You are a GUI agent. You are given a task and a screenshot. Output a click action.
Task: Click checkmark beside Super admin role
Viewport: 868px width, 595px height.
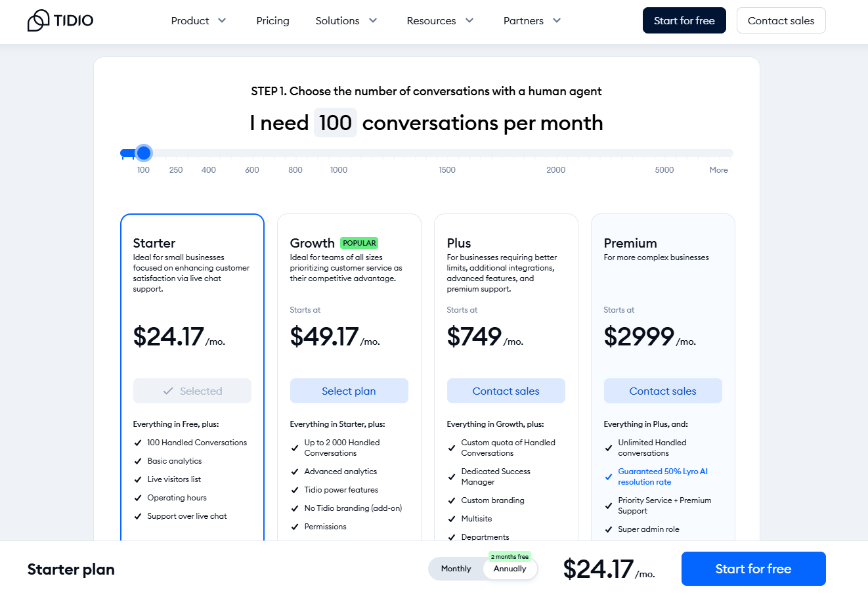(x=609, y=529)
